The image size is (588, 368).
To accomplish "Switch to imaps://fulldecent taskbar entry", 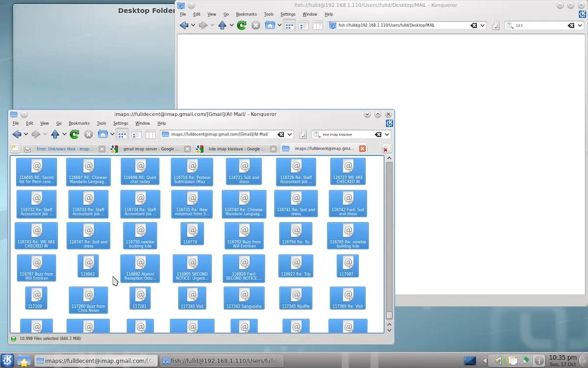I will point(96,361).
